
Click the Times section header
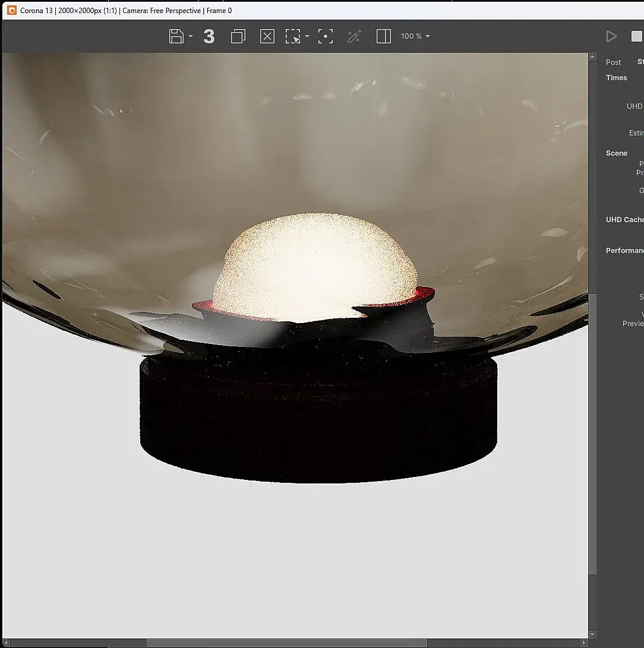[x=616, y=78]
